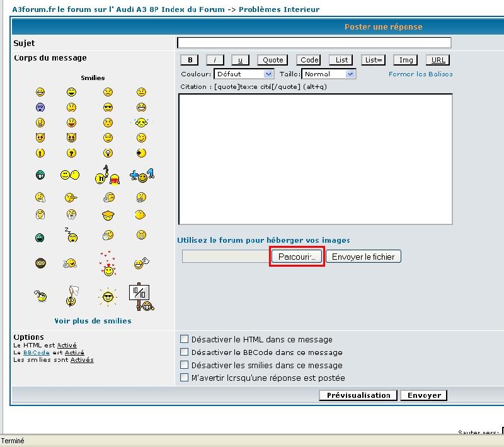Focus the Sujet text field

click(x=314, y=43)
